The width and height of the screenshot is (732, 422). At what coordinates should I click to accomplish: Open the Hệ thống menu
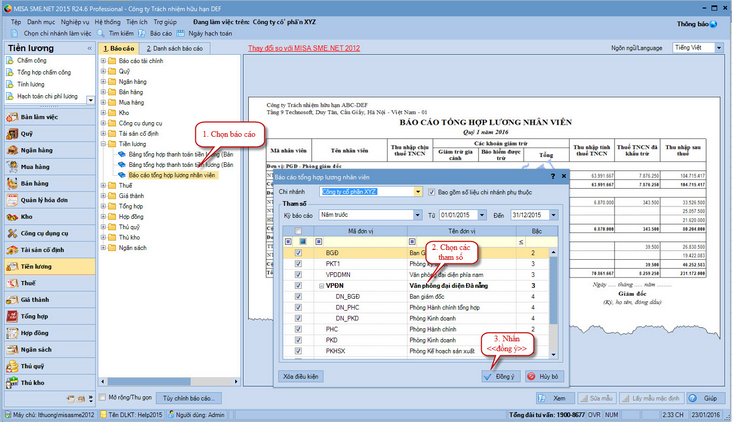[x=107, y=22]
